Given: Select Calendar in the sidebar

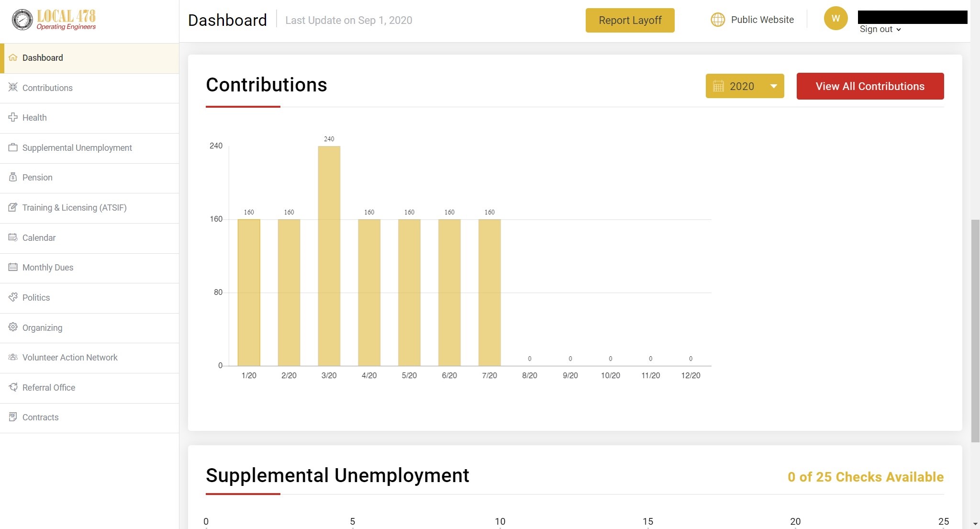Looking at the screenshot, I should [39, 238].
